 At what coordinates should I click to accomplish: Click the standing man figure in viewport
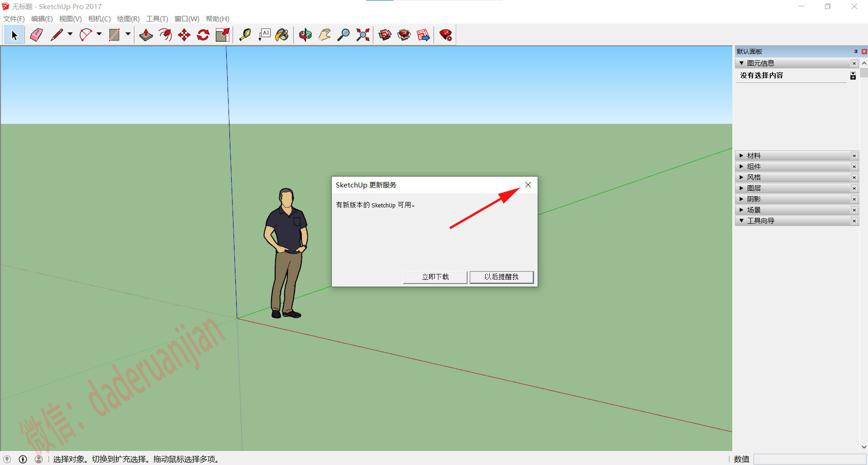click(286, 253)
